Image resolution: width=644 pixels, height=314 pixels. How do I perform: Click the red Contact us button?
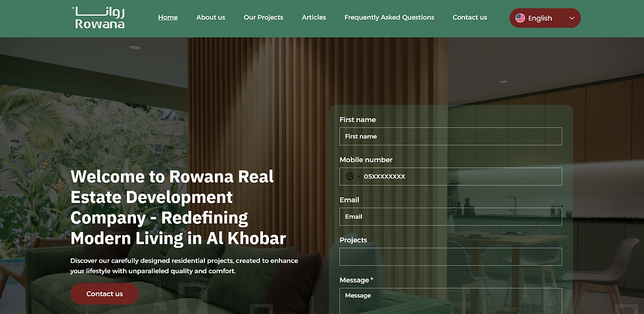[104, 294]
